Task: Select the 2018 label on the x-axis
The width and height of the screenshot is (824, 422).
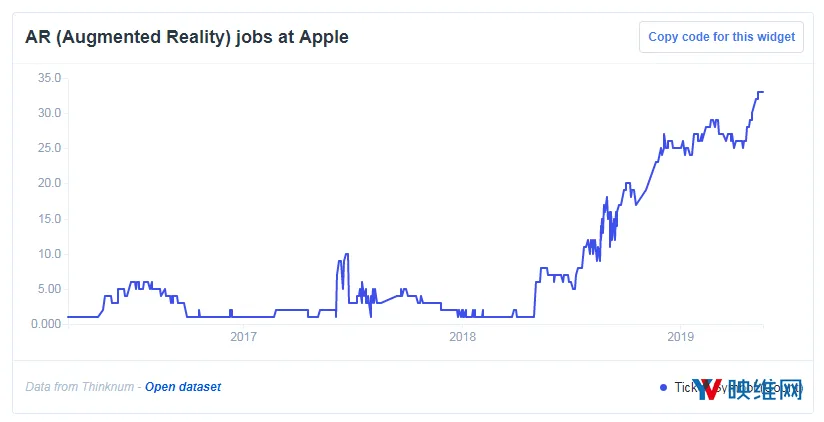Action: pos(462,336)
